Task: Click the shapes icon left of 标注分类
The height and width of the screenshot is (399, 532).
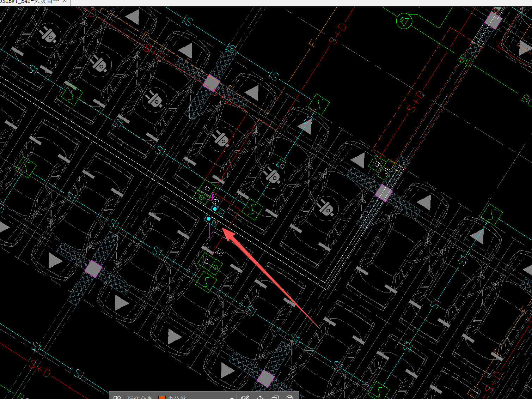Action: tap(117, 397)
